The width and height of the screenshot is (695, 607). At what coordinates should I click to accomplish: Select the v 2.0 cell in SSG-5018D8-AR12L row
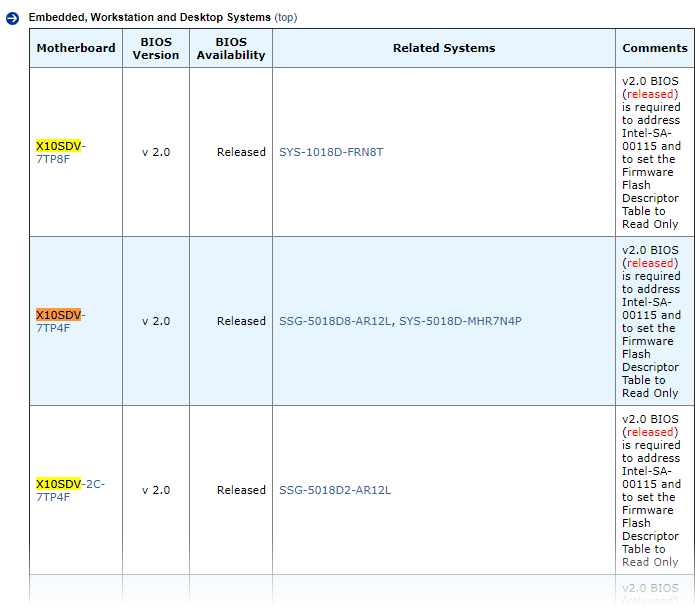coord(156,321)
